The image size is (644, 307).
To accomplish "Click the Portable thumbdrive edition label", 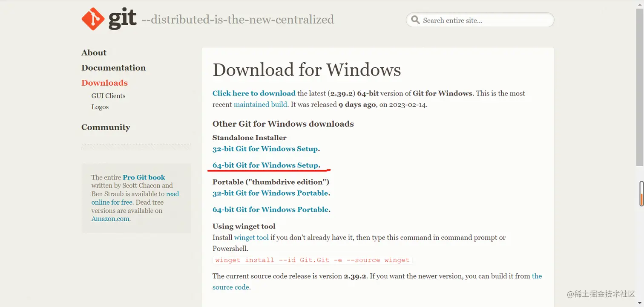I will [271, 182].
